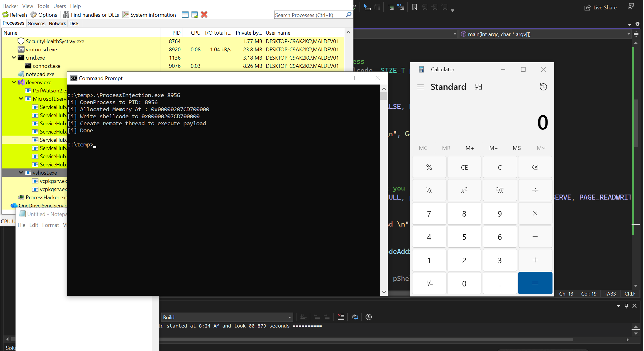Toggle calculator keep on top mode
Screen dimensions: 644x351
478,87
